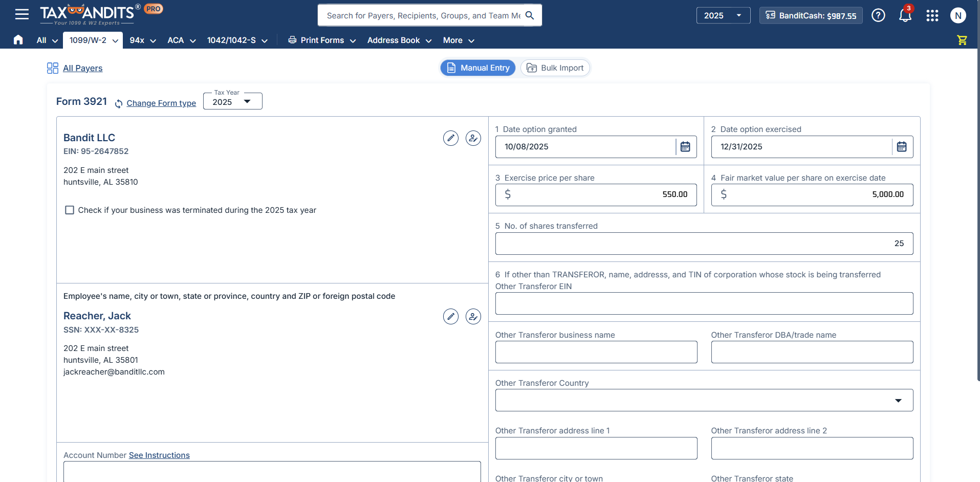Screen dimensions: 980x482
Task: Click the help question mark icon
Action: pos(878,15)
